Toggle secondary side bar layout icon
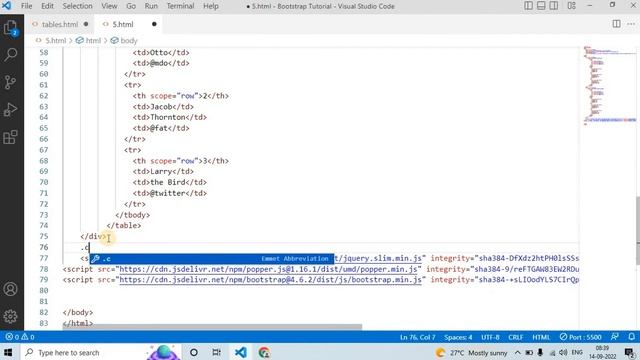 point(553,6)
